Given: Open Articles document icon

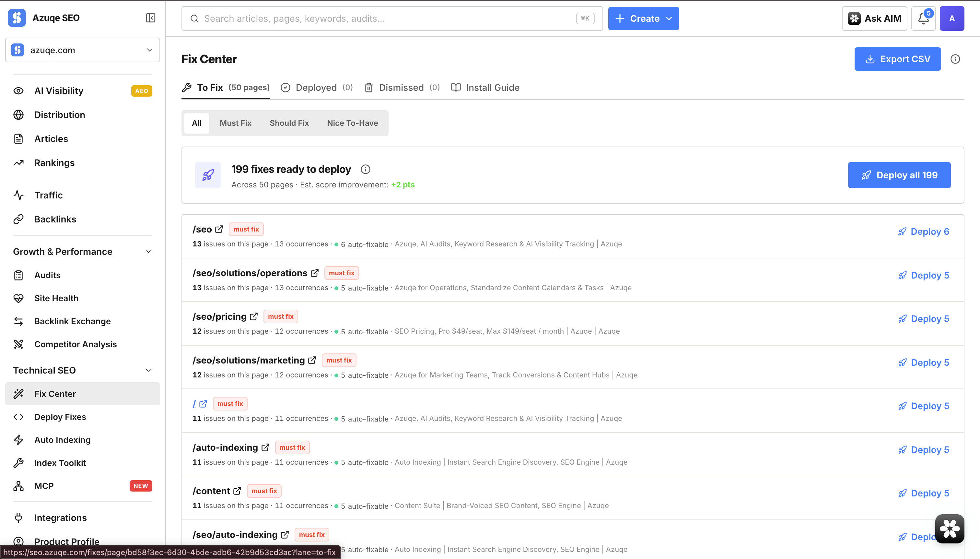Looking at the screenshot, I should [18, 139].
